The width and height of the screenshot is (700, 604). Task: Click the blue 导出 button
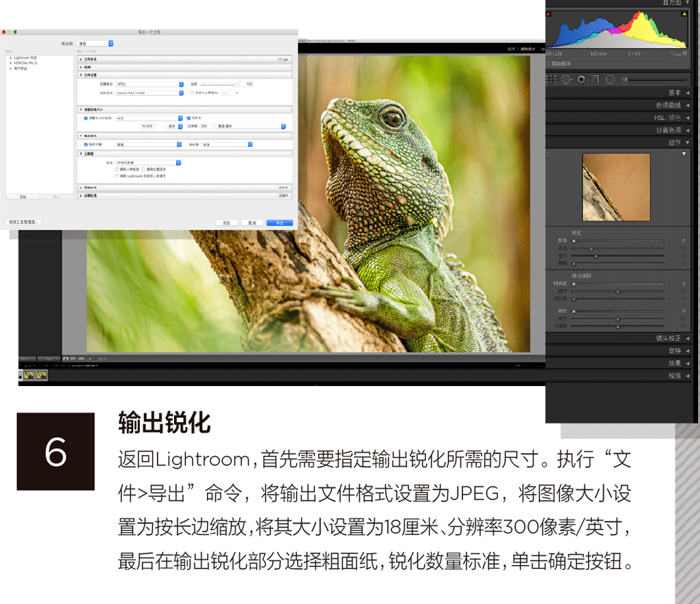coord(279,223)
